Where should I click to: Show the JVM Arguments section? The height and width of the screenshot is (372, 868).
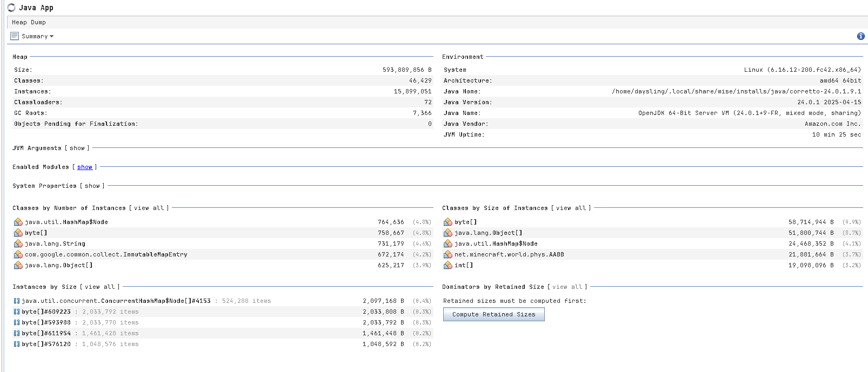point(77,148)
